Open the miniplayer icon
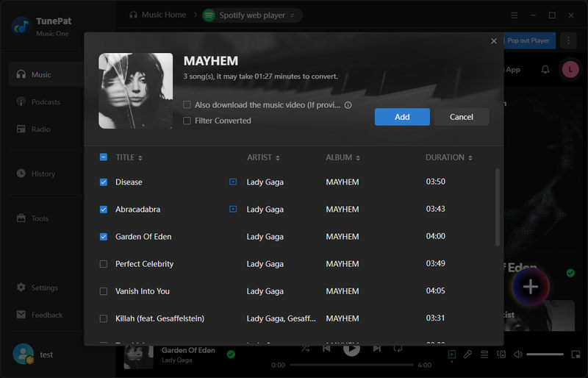Viewport: 588px width, 378px height. pyautogui.click(x=576, y=354)
